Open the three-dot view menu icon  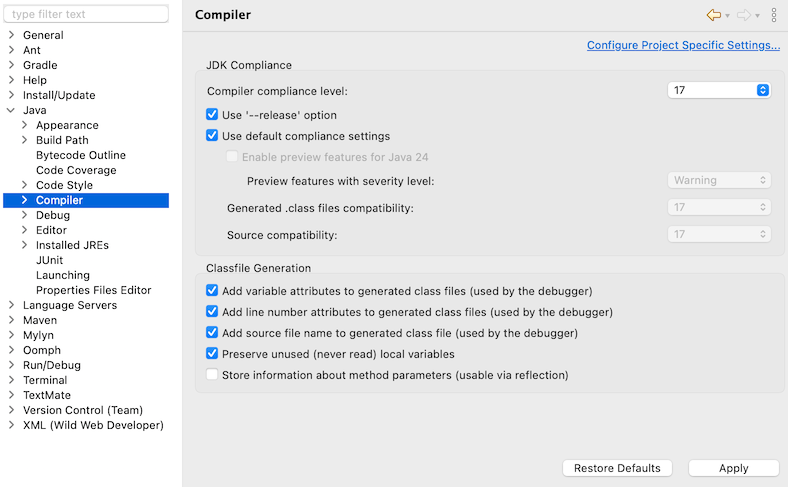click(774, 15)
